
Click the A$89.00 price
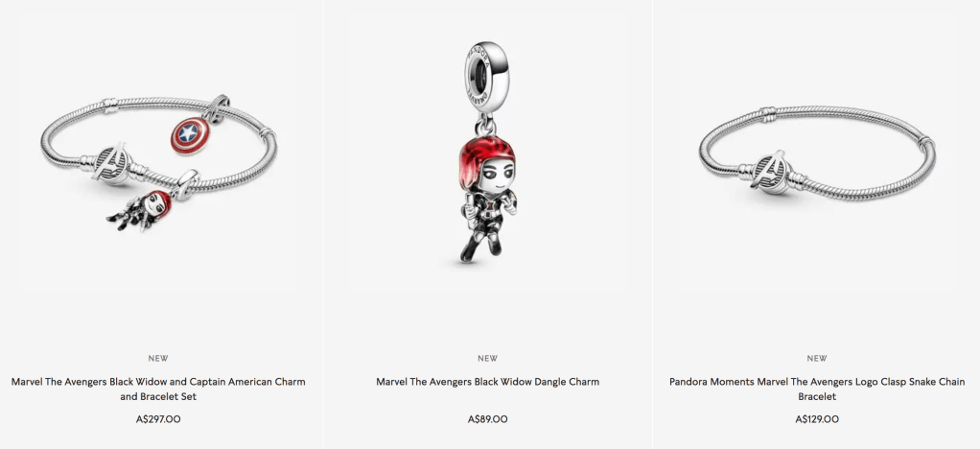pos(487,419)
